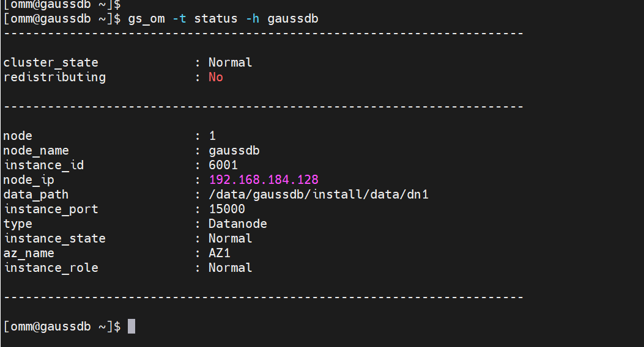The height and width of the screenshot is (347, 644).
Task: Click the data_path label
Action: (x=36, y=195)
